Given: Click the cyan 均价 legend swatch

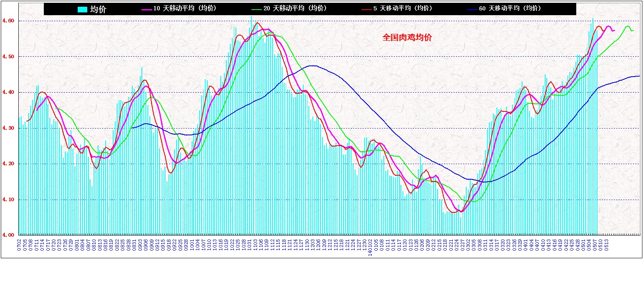Looking at the screenshot, I should [82, 10].
